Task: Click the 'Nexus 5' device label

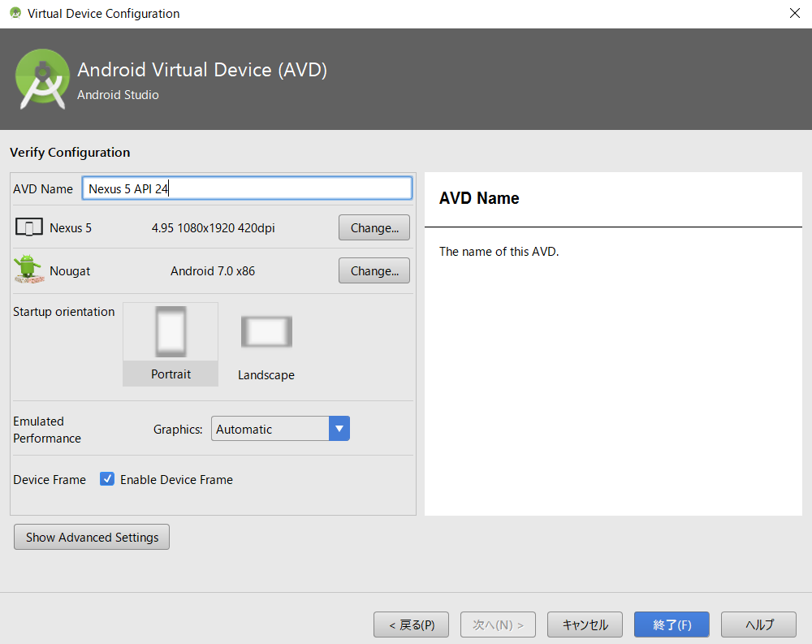Action: 71,228
